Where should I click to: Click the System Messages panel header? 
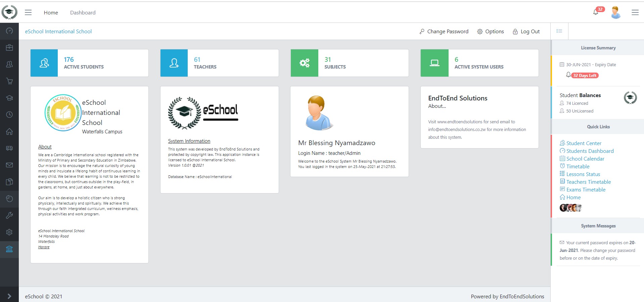598,226
